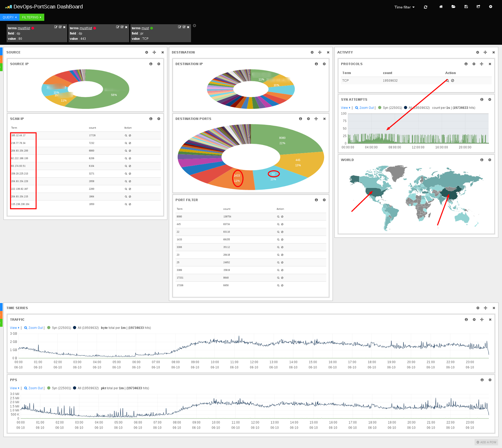
Task: Expand View options in Syn Attempts panel
Action: click(x=345, y=108)
